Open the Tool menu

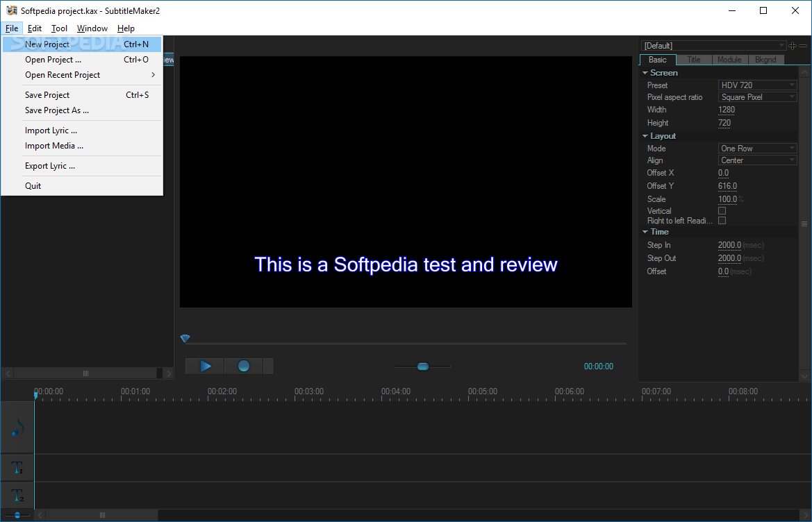59,28
